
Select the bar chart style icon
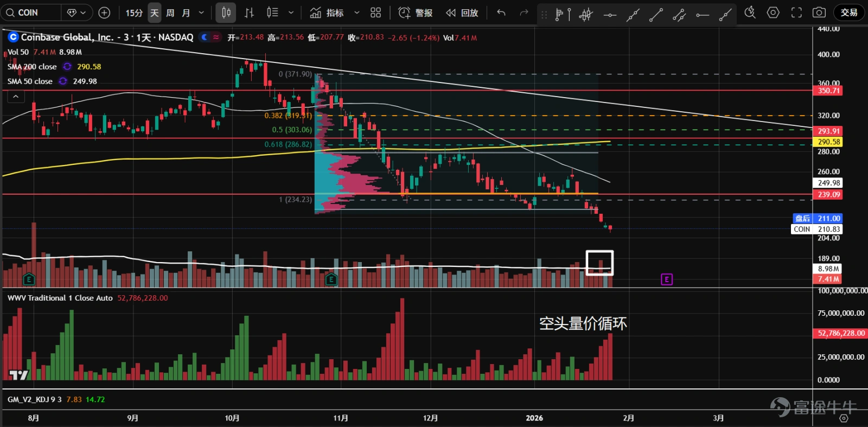[250, 12]
